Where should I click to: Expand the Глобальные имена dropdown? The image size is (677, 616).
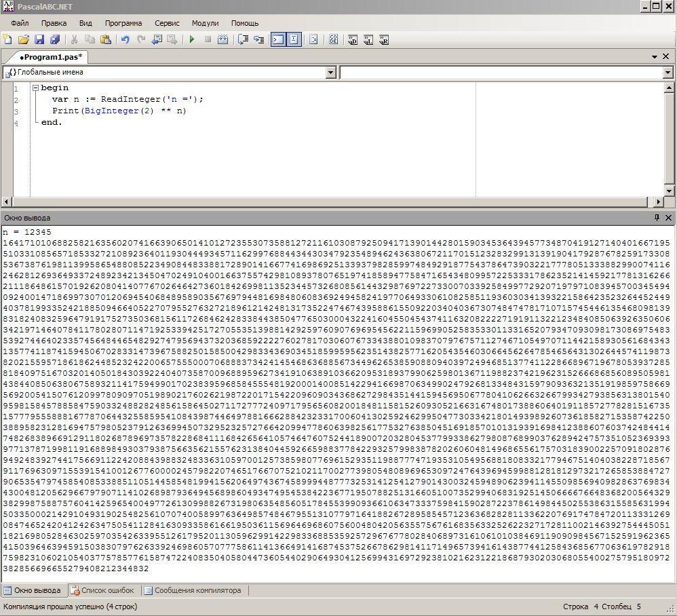[x=331, y=73]
